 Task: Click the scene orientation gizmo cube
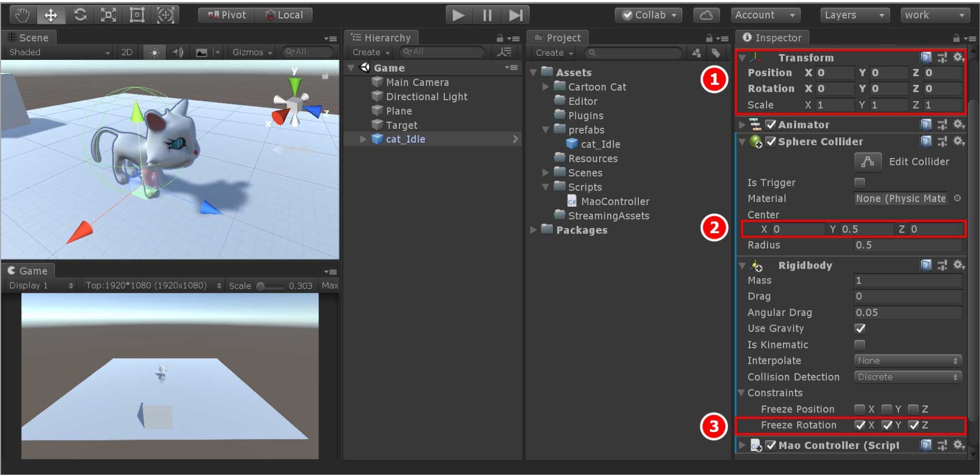point(294,104)
